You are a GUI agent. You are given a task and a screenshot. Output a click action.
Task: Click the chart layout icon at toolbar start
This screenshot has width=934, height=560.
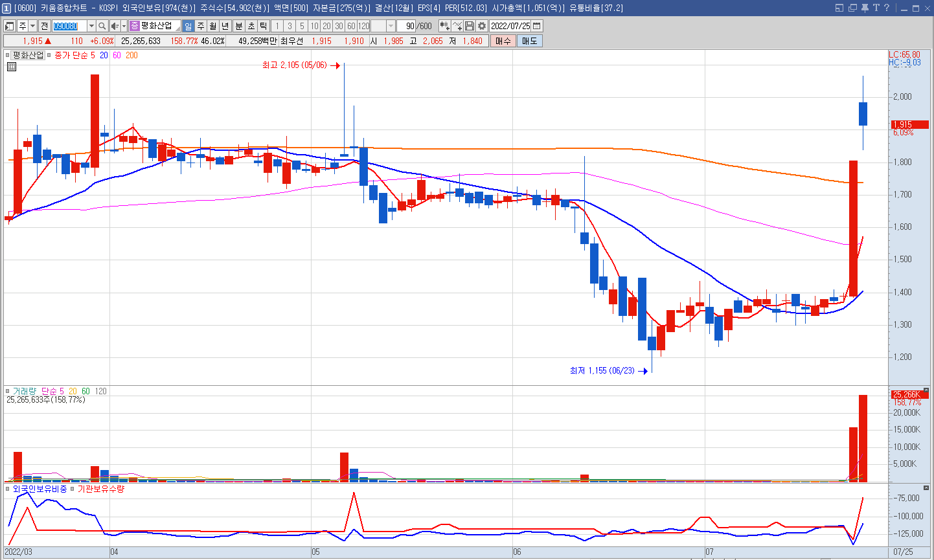[x=9, y=26]
